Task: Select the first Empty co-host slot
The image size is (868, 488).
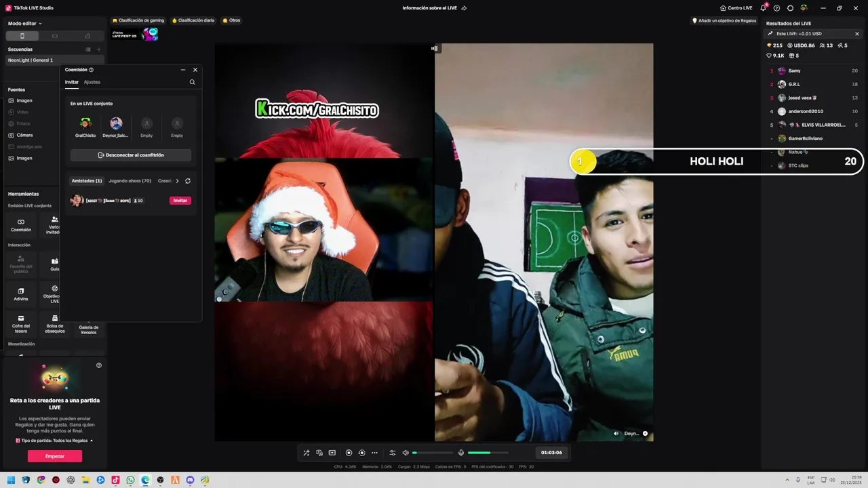Action: coord(146,123)
